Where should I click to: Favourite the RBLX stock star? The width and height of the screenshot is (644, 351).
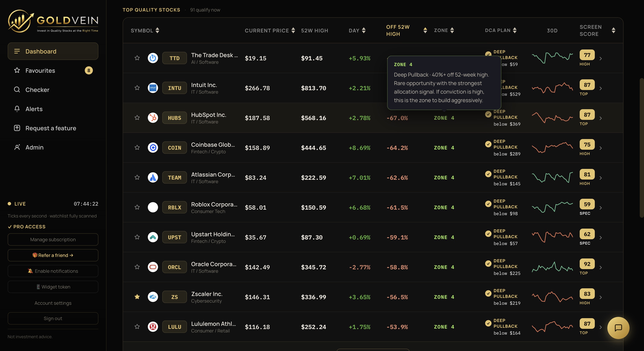(137, 207)
